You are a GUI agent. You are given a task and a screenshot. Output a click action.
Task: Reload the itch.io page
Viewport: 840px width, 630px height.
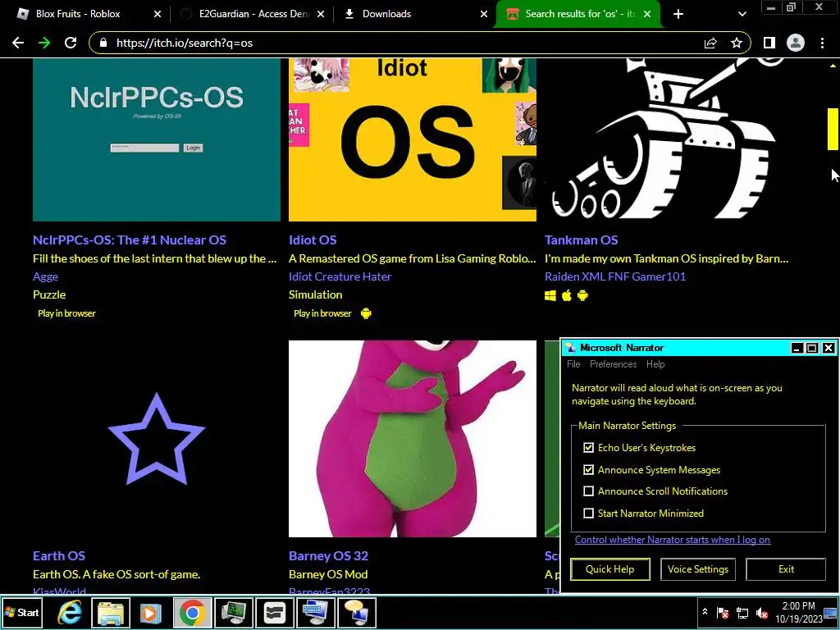71,43
